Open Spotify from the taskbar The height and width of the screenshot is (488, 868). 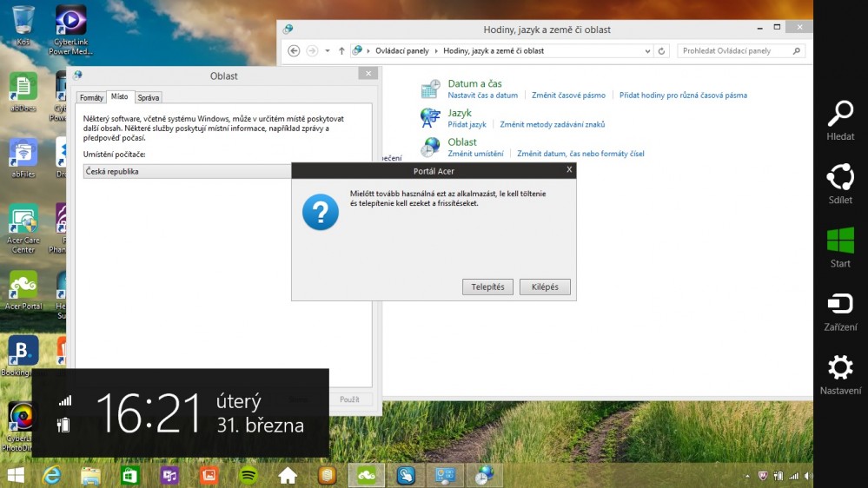point(248,475)
